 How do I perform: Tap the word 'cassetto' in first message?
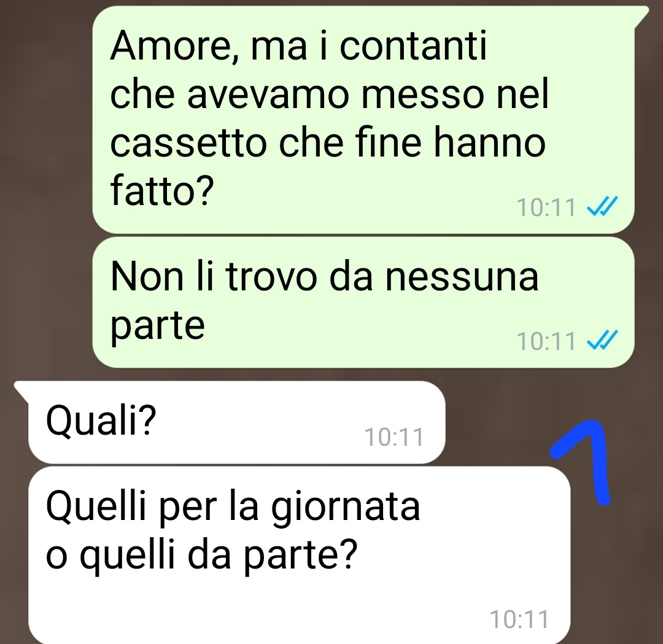188,142
